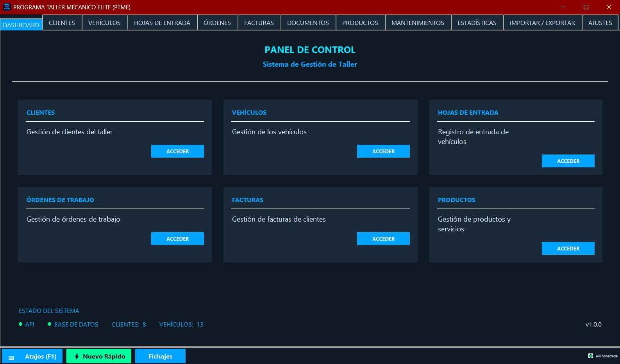Click the PTME app icon in title bar
The height and width of the screenshot is (364, 620).
(x=7, y=7)
